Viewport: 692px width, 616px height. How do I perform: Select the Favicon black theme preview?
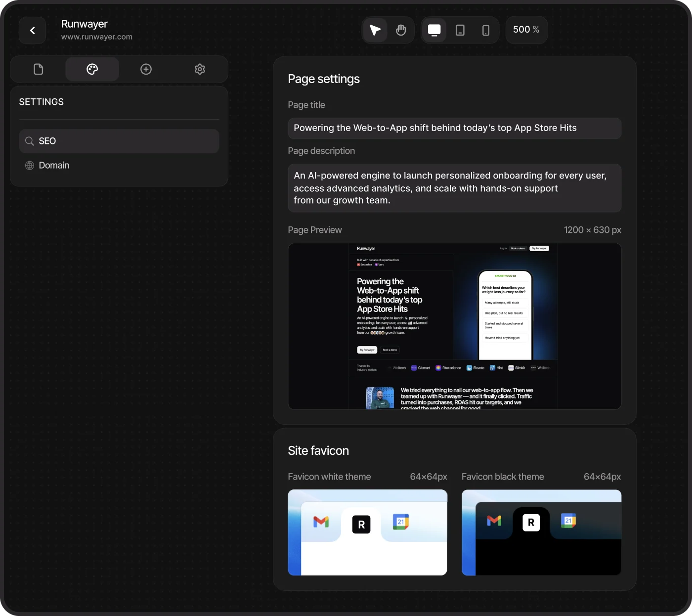pos(541,532)
